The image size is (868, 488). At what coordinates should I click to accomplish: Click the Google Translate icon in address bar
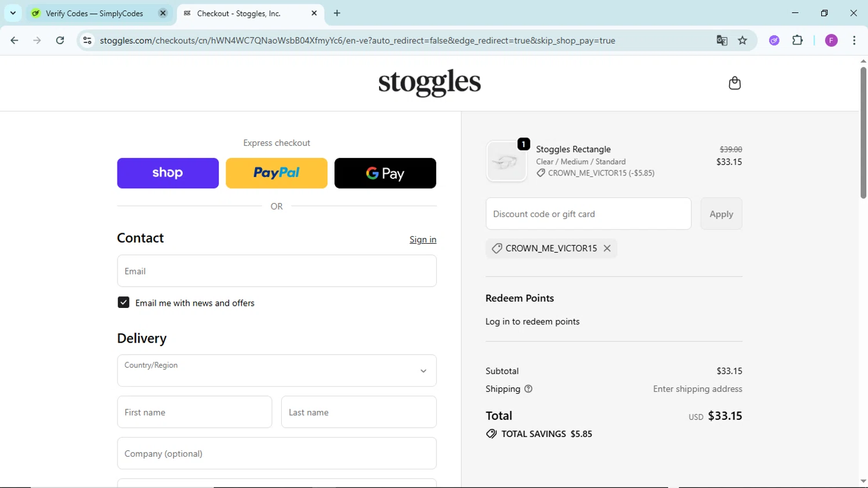(x=722, y=41)
